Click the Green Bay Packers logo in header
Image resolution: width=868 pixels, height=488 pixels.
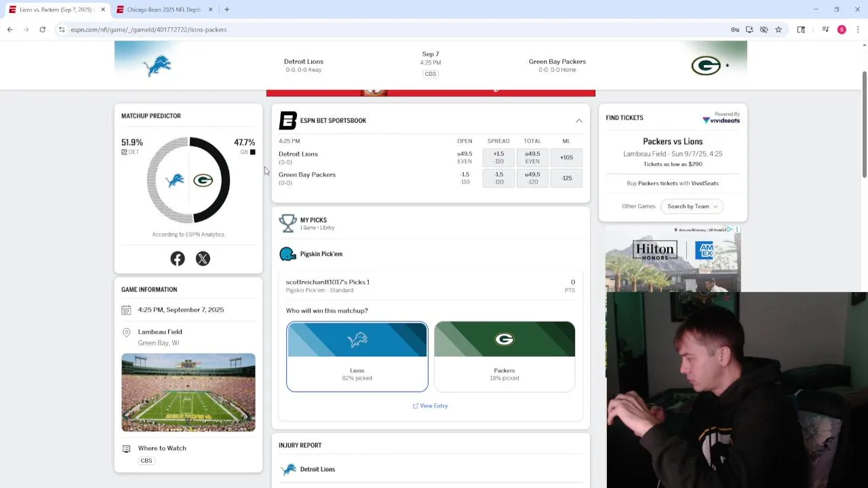tap(705, 65)
